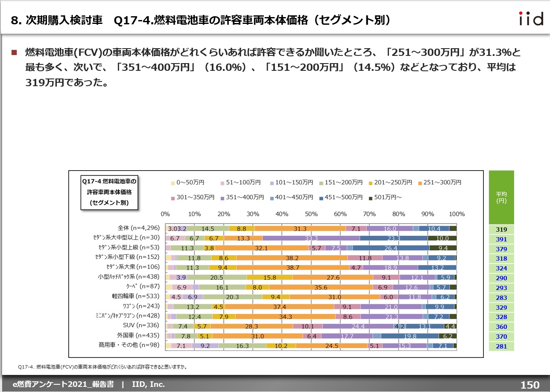Image resolution: width=550 pixels, height=392 pixels.
Task: Click the average value 318
Action: (501, 258)
